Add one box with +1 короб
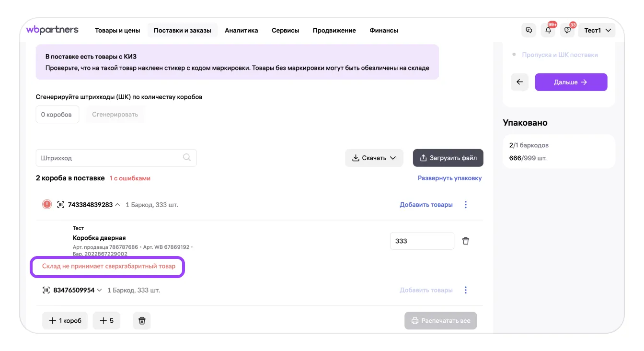644x351 pixels. tap(65, 321)
